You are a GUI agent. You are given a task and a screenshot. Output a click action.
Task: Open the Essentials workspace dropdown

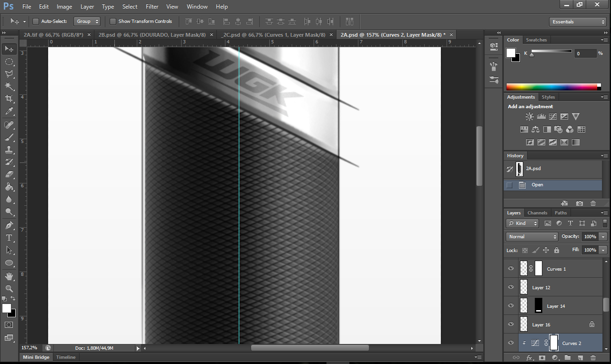point(578,22)
